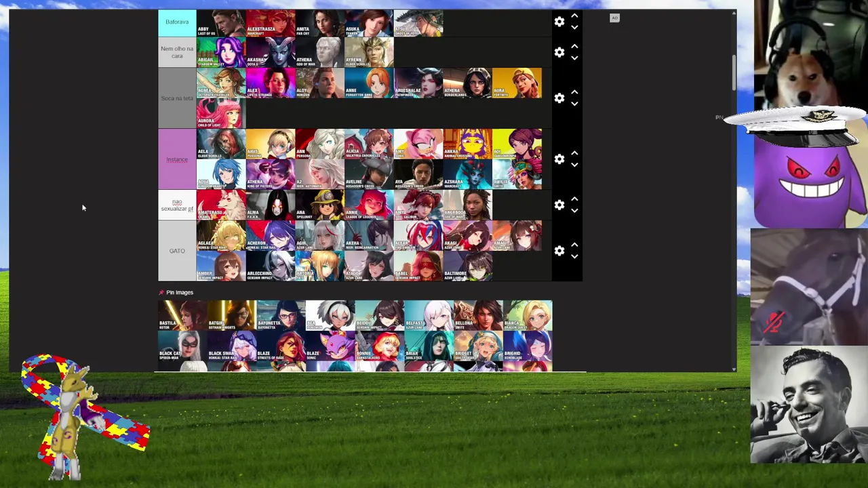
Task: Move Nem olho na cara tier down
Action: (x=574, y=58)
